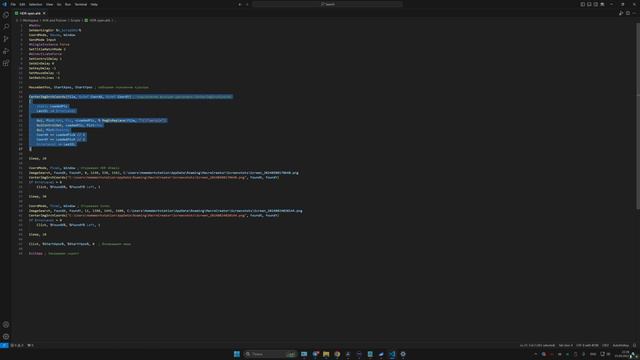Image resolution: width=640 pixels, height=360 pixels.
Task: Open the File menu
Action: pyautogui.click(x=13, y=4)
